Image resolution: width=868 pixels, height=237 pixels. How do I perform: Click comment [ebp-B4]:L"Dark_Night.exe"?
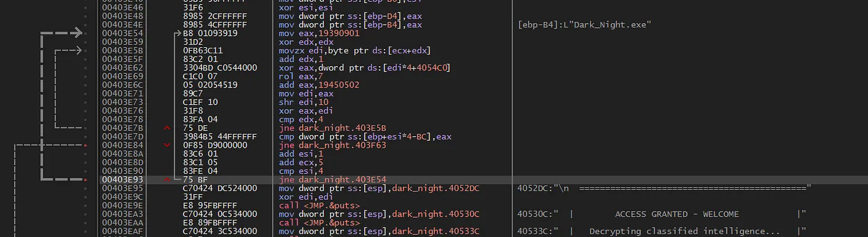pos(584,24)
